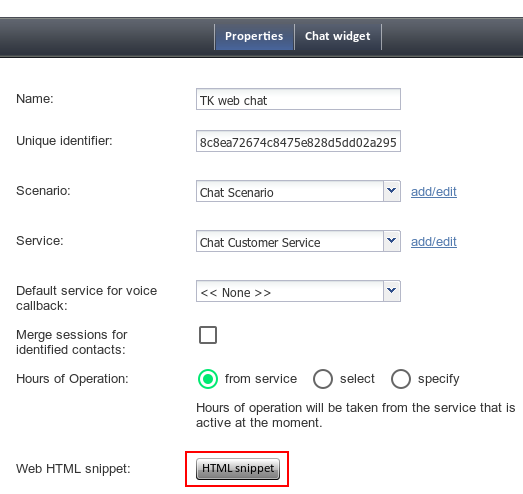Click the Name input field
This screenshot has height=494, width=523.
click(298, 99)
